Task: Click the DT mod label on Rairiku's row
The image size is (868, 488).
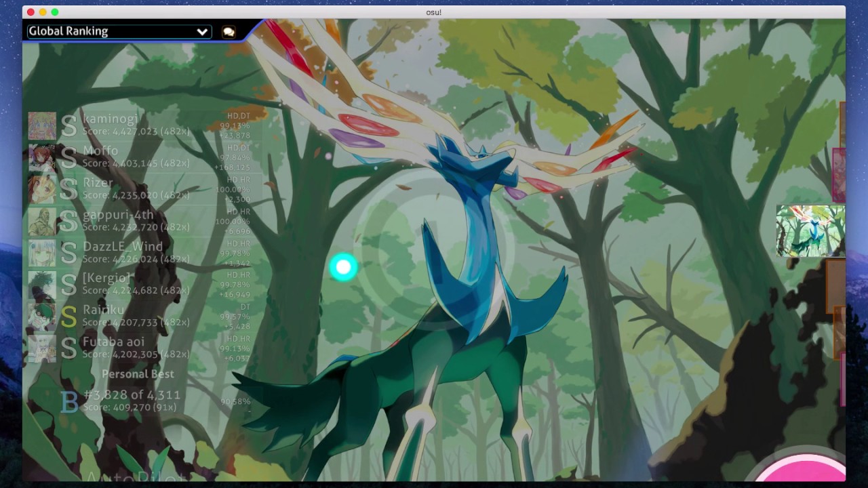Action: click(245, 307)
